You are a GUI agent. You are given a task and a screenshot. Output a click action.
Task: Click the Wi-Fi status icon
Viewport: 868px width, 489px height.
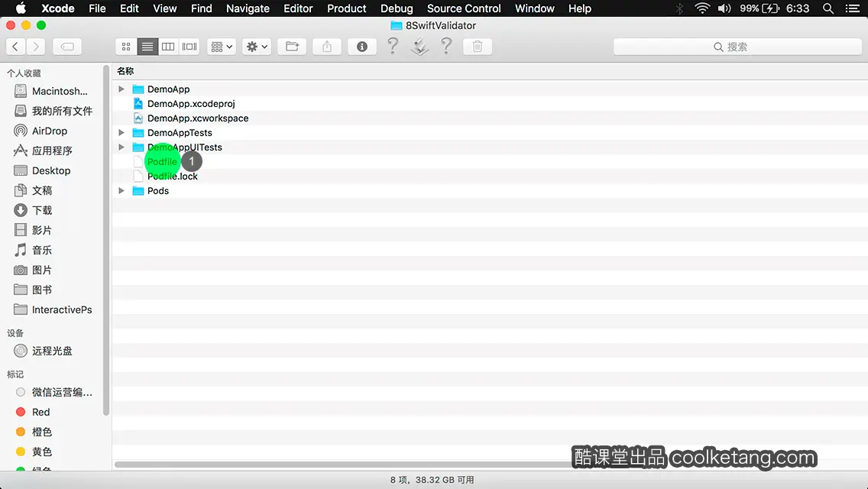pos(702,8)
